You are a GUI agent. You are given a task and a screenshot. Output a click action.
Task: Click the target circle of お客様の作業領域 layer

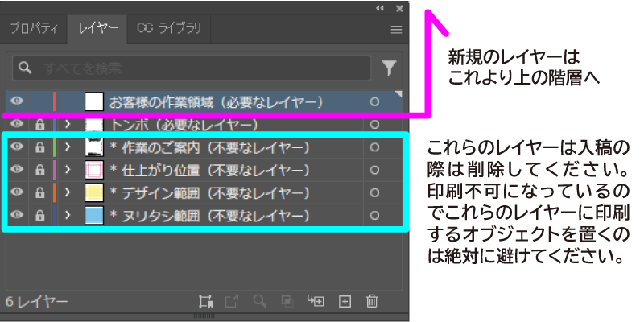(x=374, y=101)
